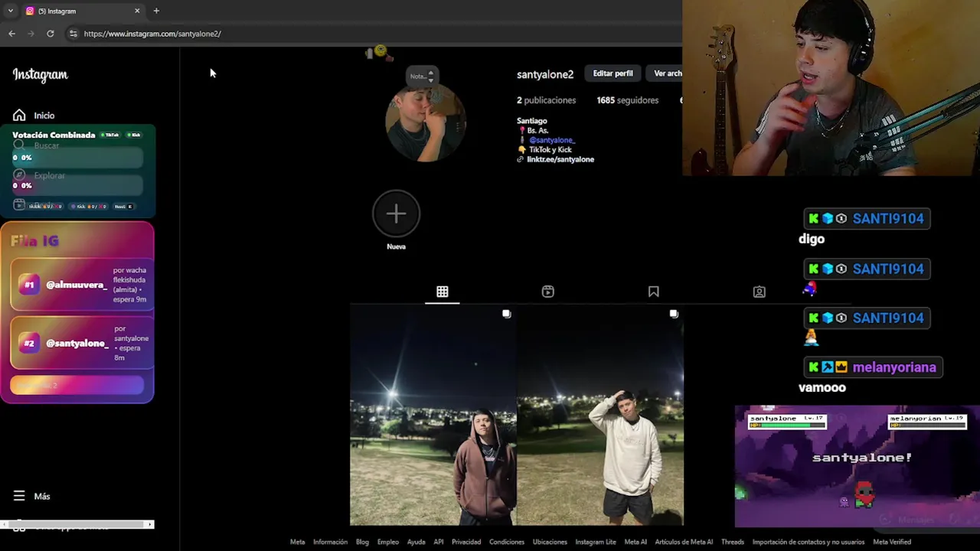Viewport: 980px width, 551px height.
Task: Click the first vote progress bar
Action: pos(77,158)
